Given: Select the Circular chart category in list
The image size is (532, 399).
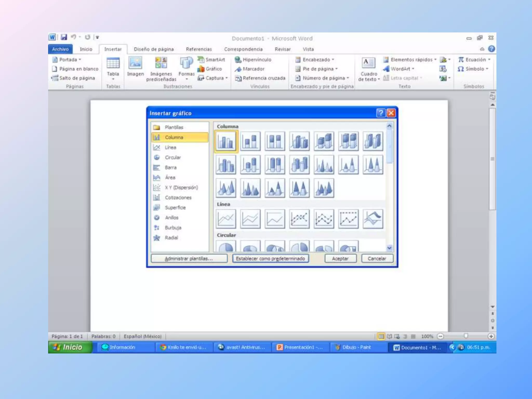Looking at the screenshot, I should [x=172, y=157].
